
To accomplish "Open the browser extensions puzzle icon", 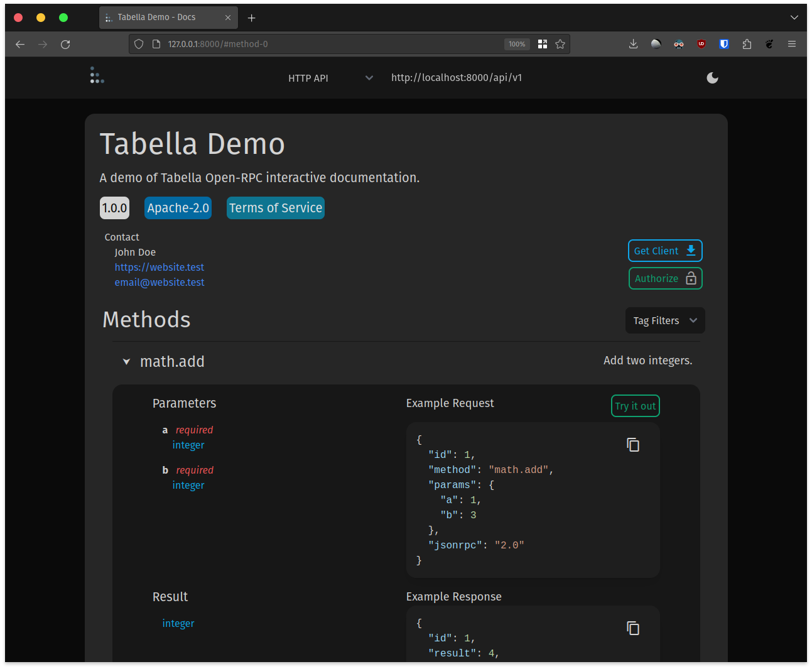I will pos(747,44).
